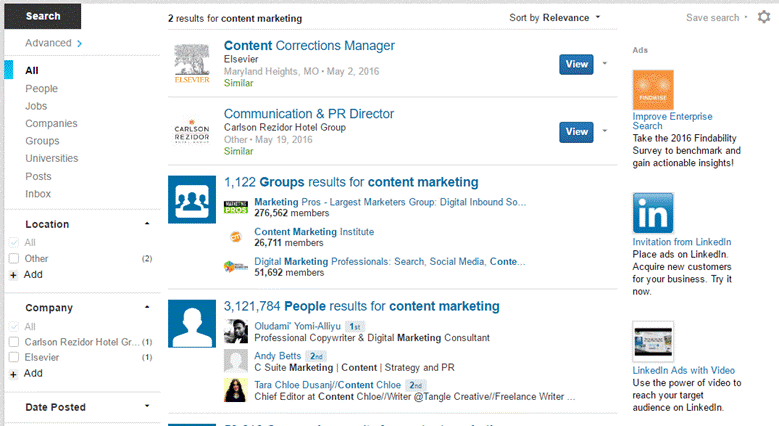This screenshot has width=779, height=426.
Task: Open Marketing Pros group logo
Action: pos(236,207)
